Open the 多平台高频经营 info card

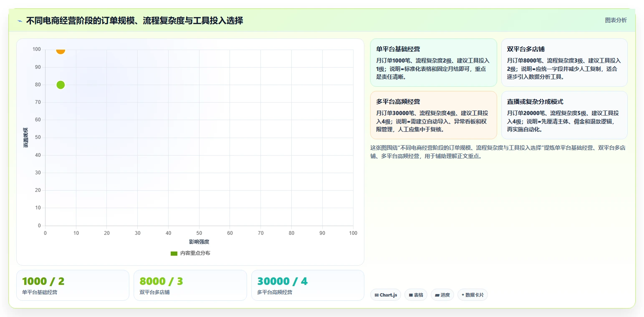433,115
